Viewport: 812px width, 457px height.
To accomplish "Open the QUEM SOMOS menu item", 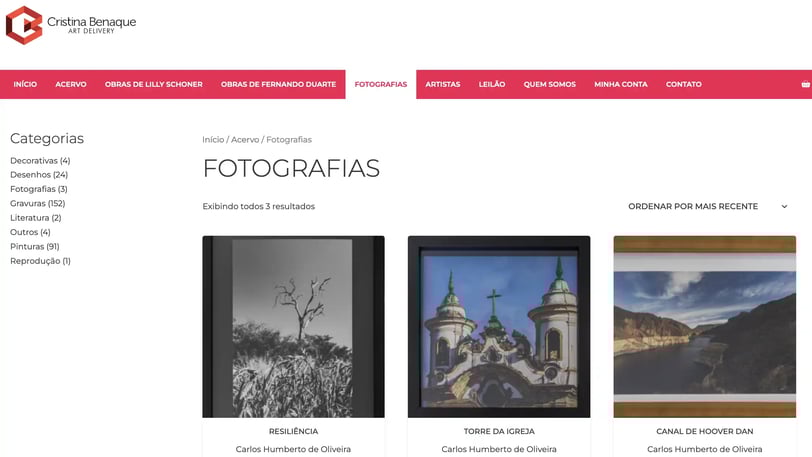I will point(549,84).
